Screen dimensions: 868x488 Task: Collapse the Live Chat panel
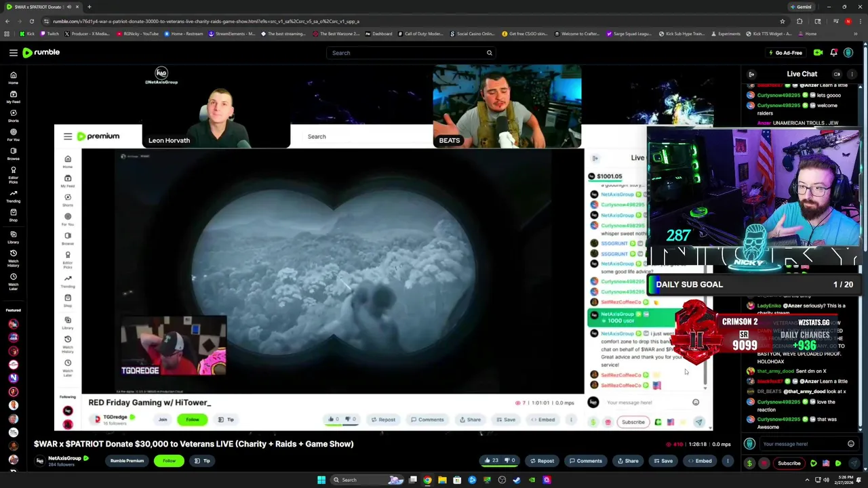751,74
